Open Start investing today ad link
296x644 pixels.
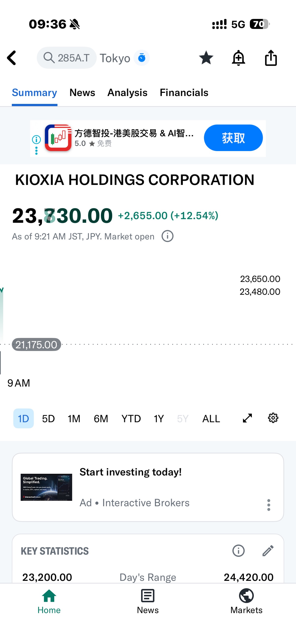click(x=130, y=472)
